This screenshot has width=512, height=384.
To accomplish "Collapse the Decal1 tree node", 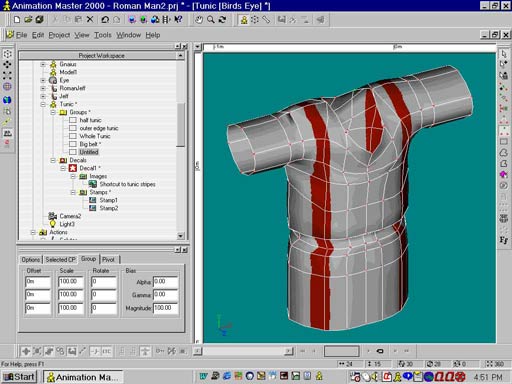I will pos(63,168).
